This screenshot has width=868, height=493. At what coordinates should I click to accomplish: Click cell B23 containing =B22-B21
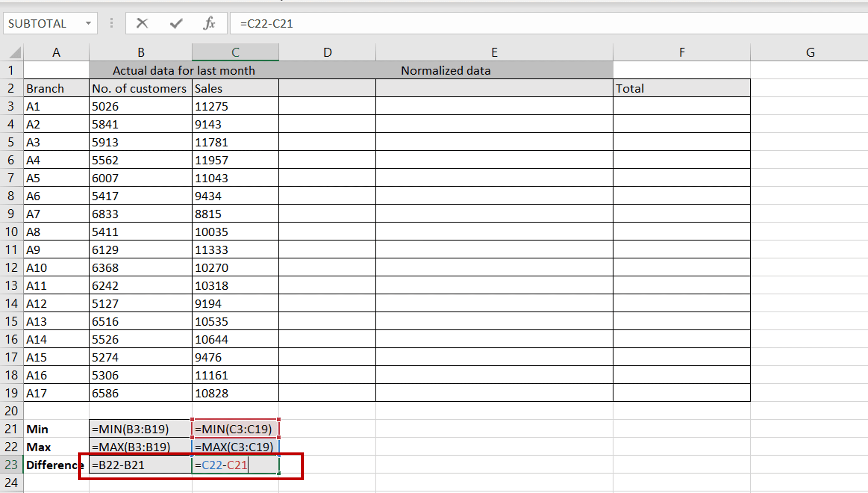pos(140,465)
